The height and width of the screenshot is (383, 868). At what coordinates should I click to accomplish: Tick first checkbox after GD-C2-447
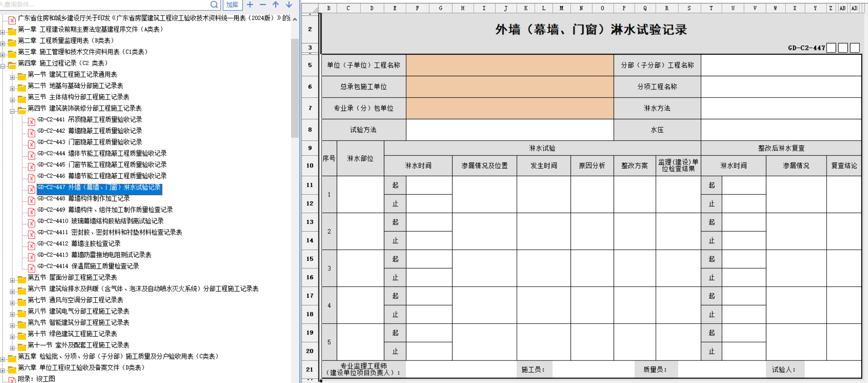point(831,48)
